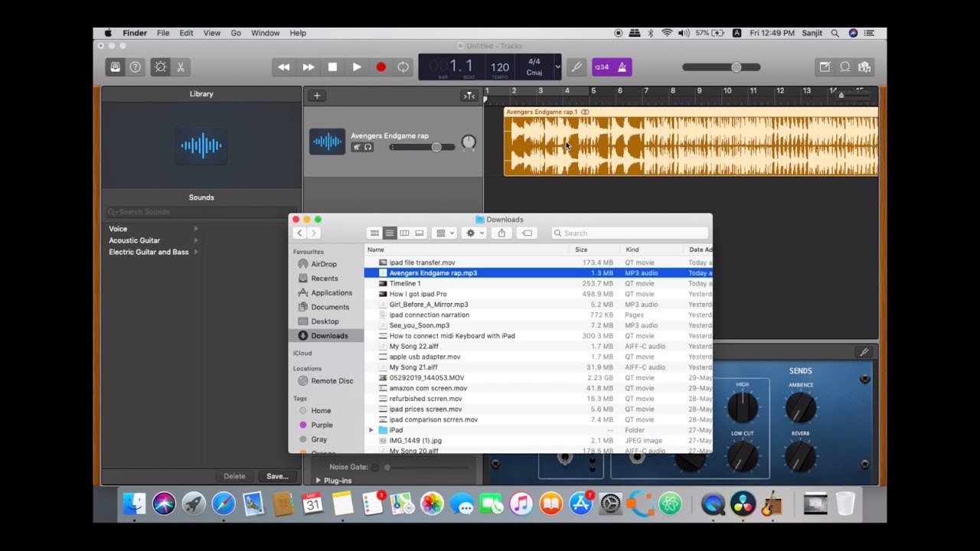980x551 pixels.
Task: Open AirDrop in Finder sidebar
Action: click(x=324, y=264)
